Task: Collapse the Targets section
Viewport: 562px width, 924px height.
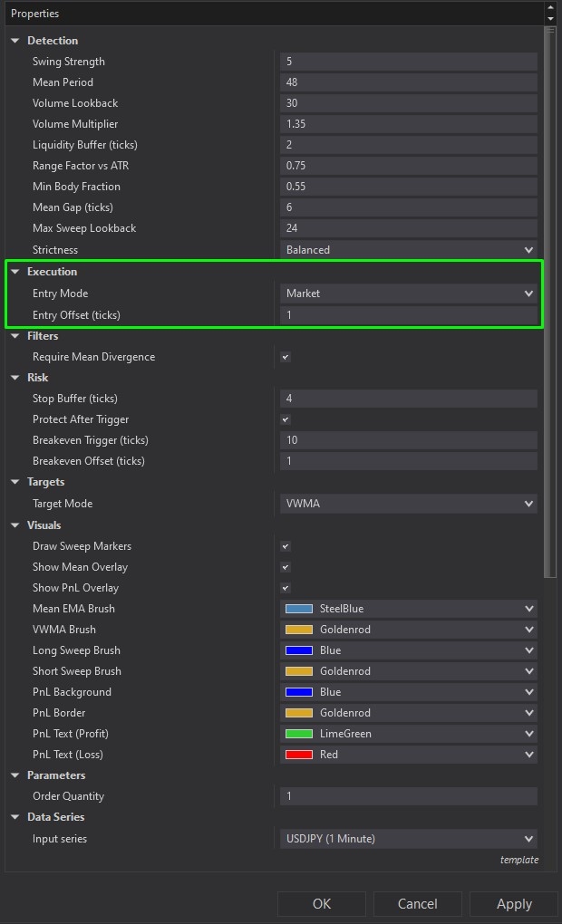Action: pos(15,482)
